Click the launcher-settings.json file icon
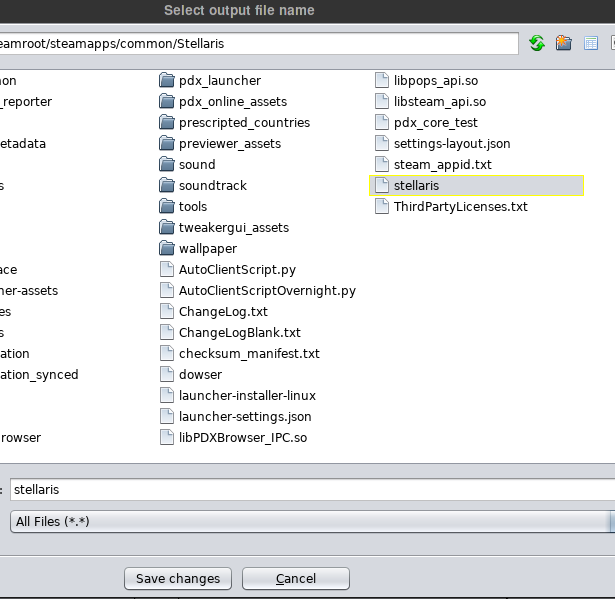 point(167,416)
